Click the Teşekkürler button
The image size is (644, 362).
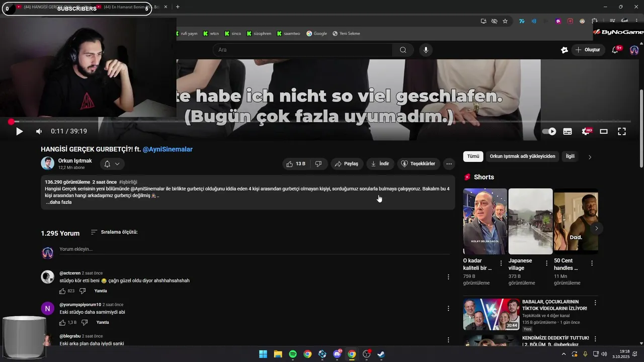[418, 164]
